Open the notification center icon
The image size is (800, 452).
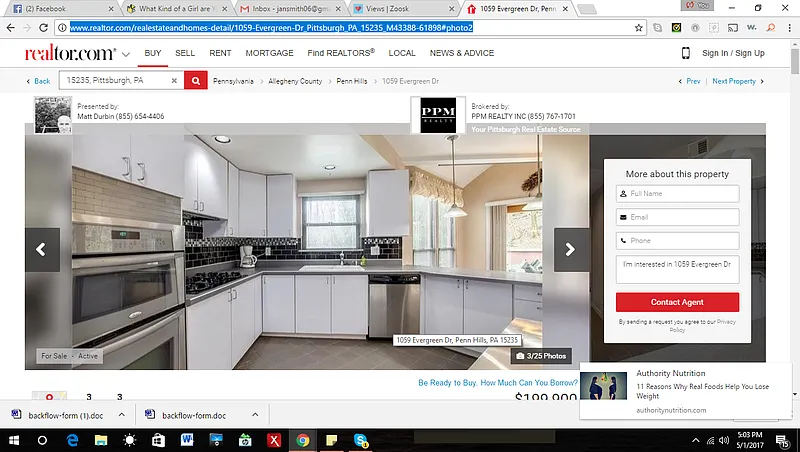point(783,440)
